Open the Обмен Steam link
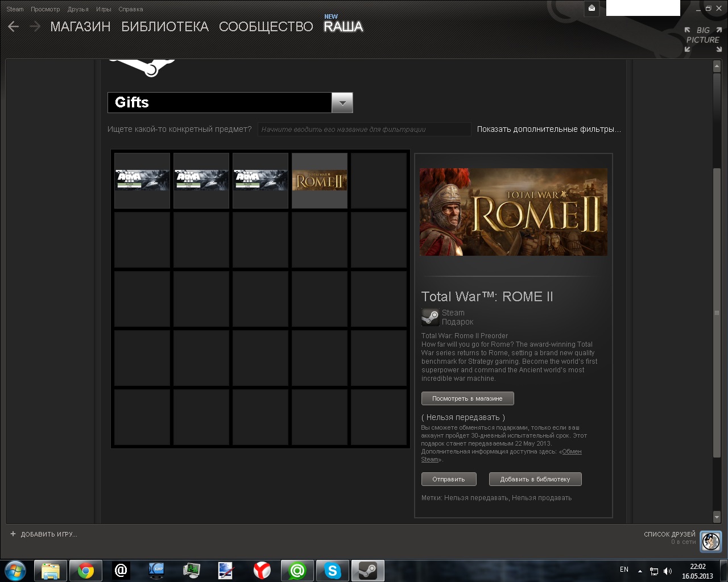Screen dimensions: 728x582 point(572,451)
